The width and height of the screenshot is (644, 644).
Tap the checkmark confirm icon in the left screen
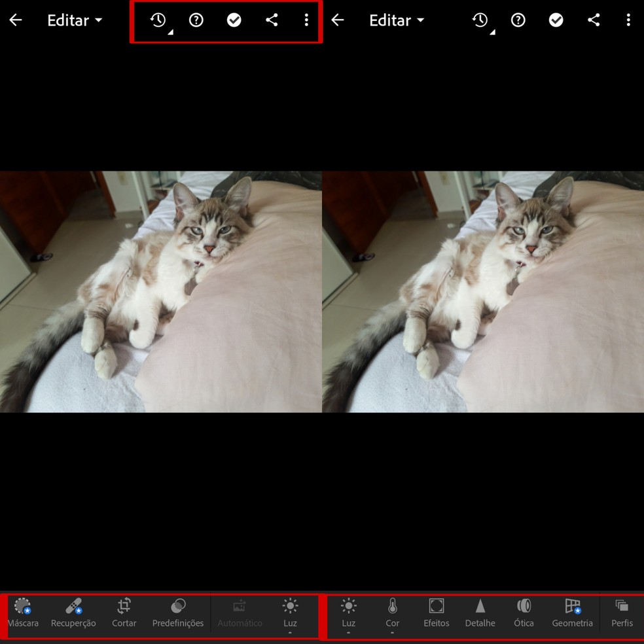click(x=234, y=20)
